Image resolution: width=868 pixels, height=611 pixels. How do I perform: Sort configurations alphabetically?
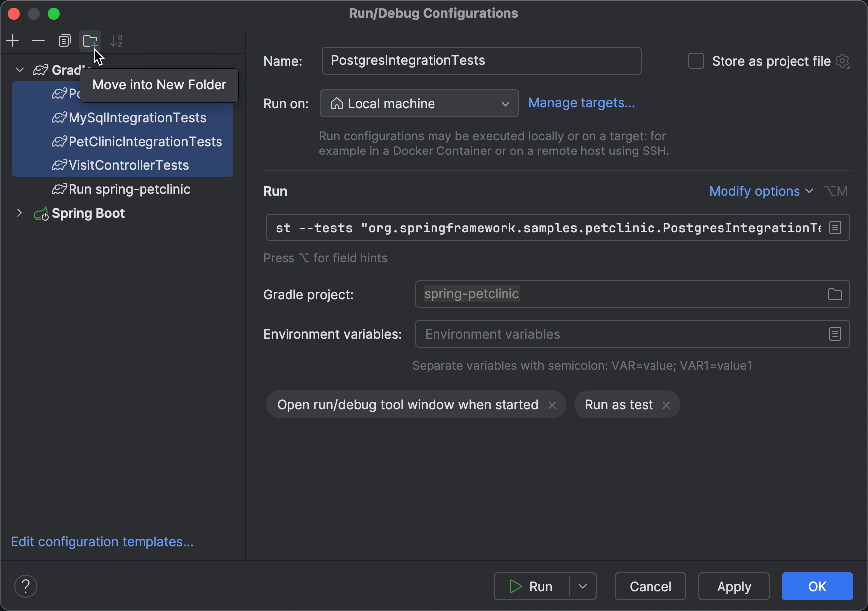click(116, 40)
